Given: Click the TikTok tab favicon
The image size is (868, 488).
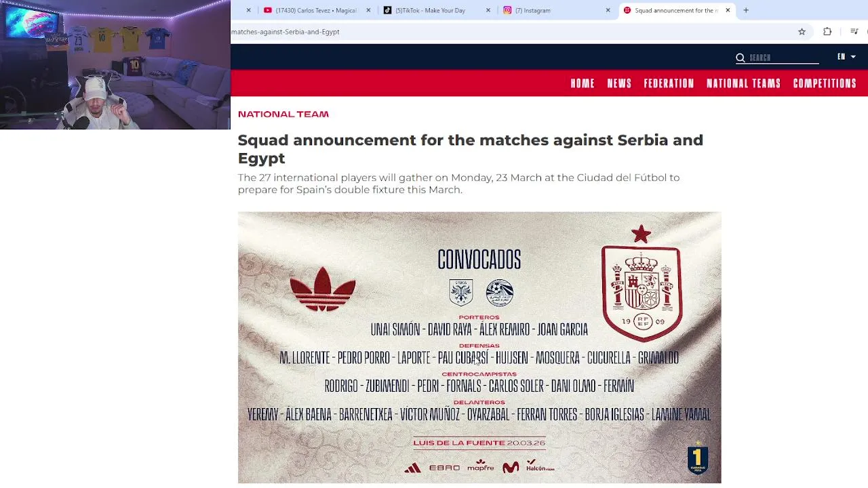Looking at the screenshot, I should 387,10.
